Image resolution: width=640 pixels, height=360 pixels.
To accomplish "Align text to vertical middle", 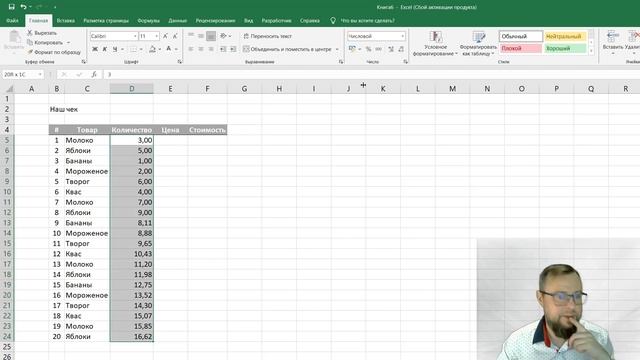I will click(201, 36).
